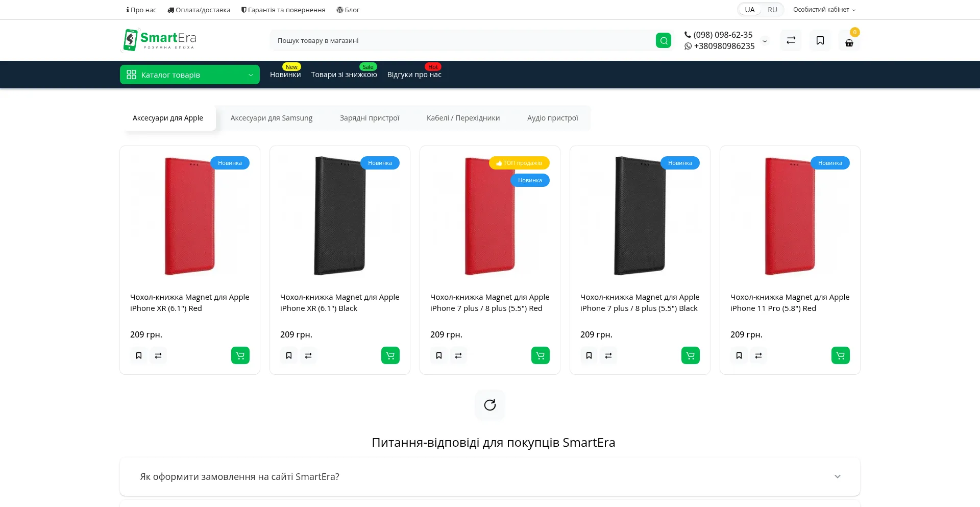Open title 'iPhone 7 plus / 8 plus (5.5") Black'
Screen dimensions: 980x507
[640, 303]
